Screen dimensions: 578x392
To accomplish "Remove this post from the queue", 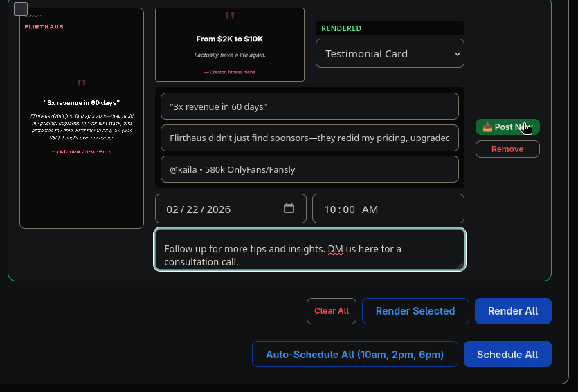I will 507,149.
